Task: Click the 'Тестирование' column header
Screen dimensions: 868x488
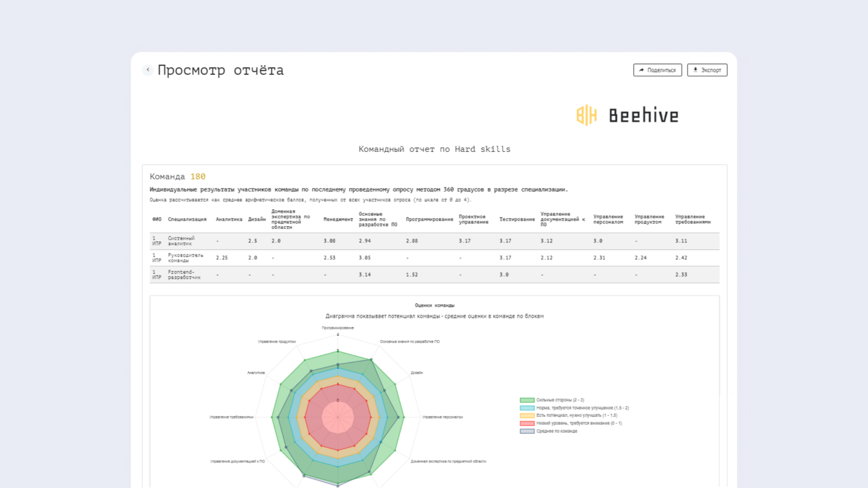Action: [516, 219]
